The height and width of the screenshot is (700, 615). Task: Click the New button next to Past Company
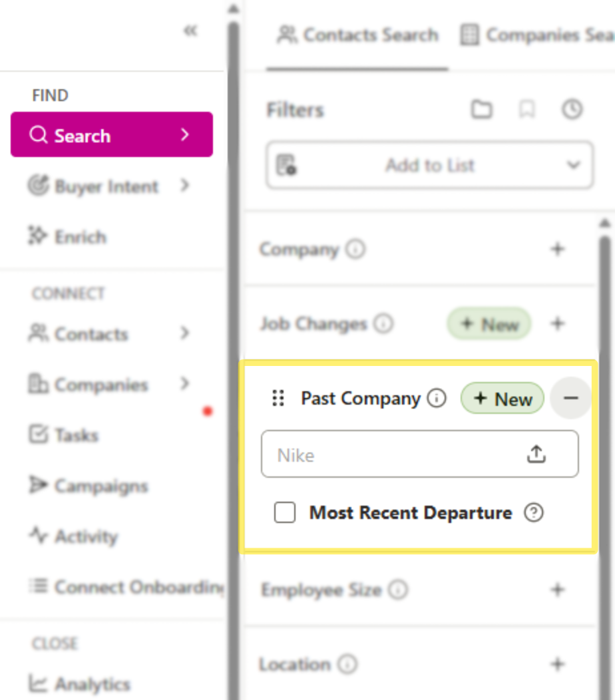502,398
